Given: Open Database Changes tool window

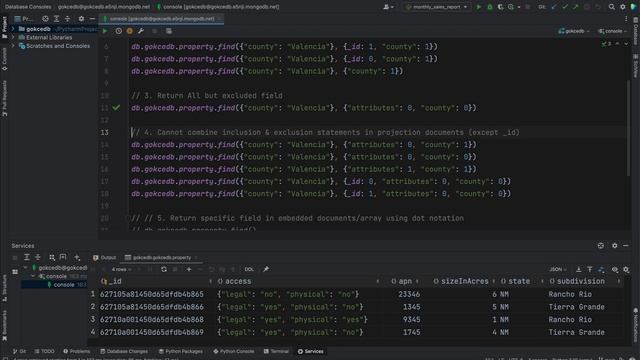Looking at the screenshot, I should tap(124, 351).
